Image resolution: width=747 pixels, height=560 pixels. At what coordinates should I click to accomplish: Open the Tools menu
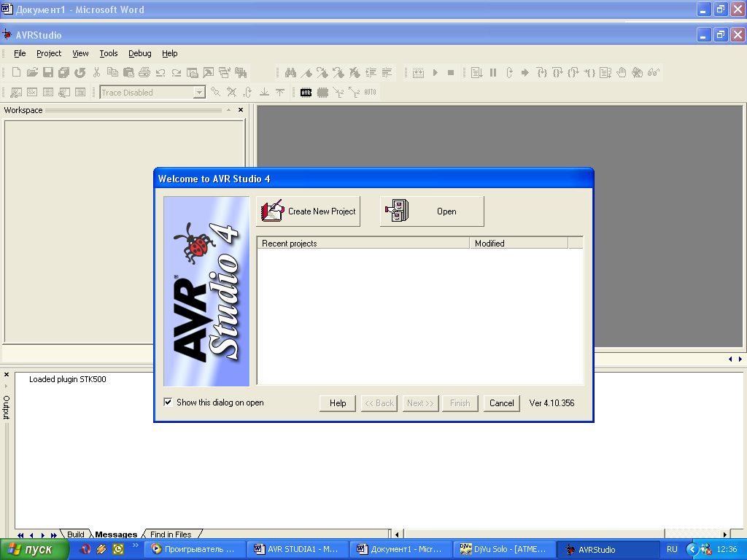point(109,53)
